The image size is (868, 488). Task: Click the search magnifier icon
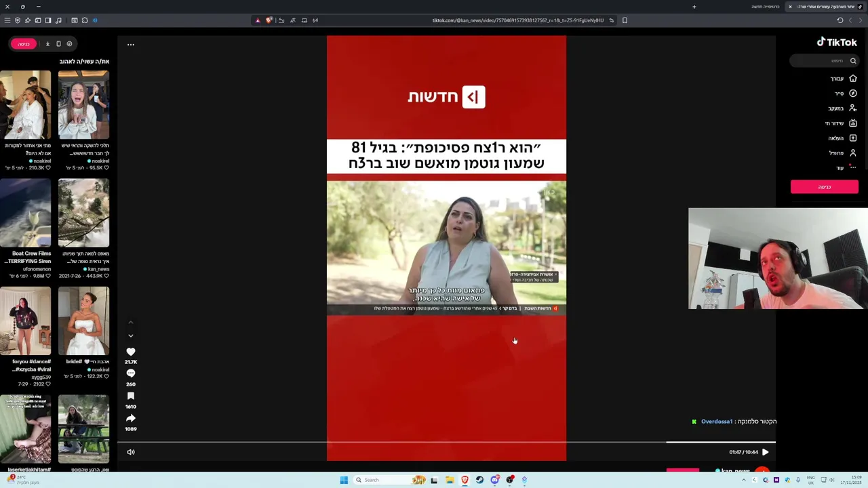pos(853,61)
